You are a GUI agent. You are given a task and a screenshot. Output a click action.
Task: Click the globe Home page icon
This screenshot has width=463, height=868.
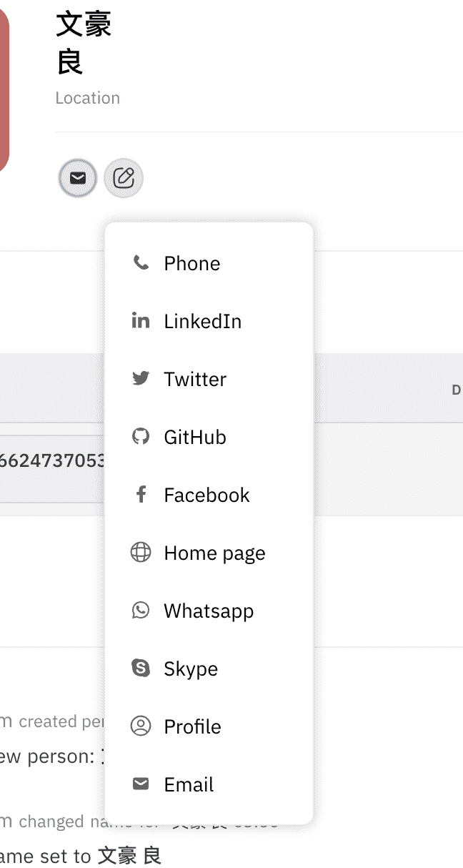(x=141, y=553)
